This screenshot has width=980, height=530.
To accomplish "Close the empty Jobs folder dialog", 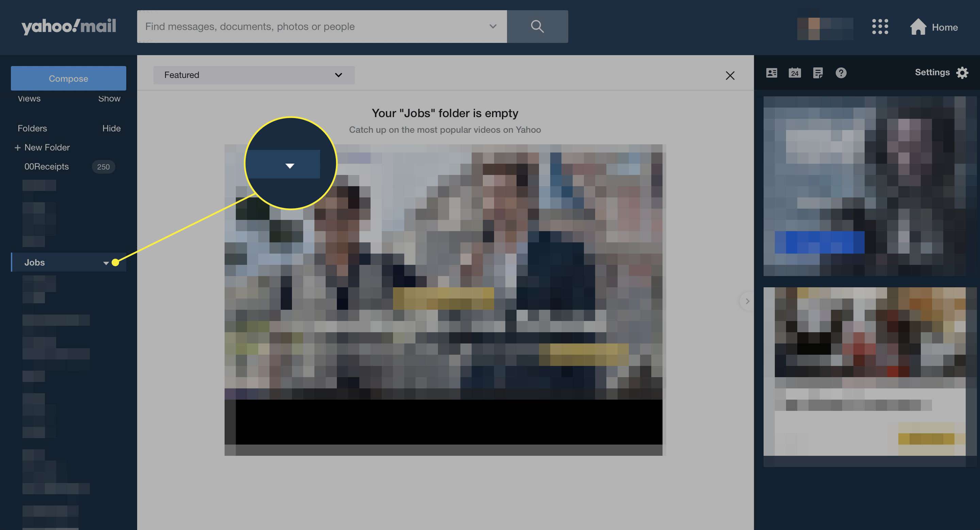I will pyautogui.click(x=730, y=75).
